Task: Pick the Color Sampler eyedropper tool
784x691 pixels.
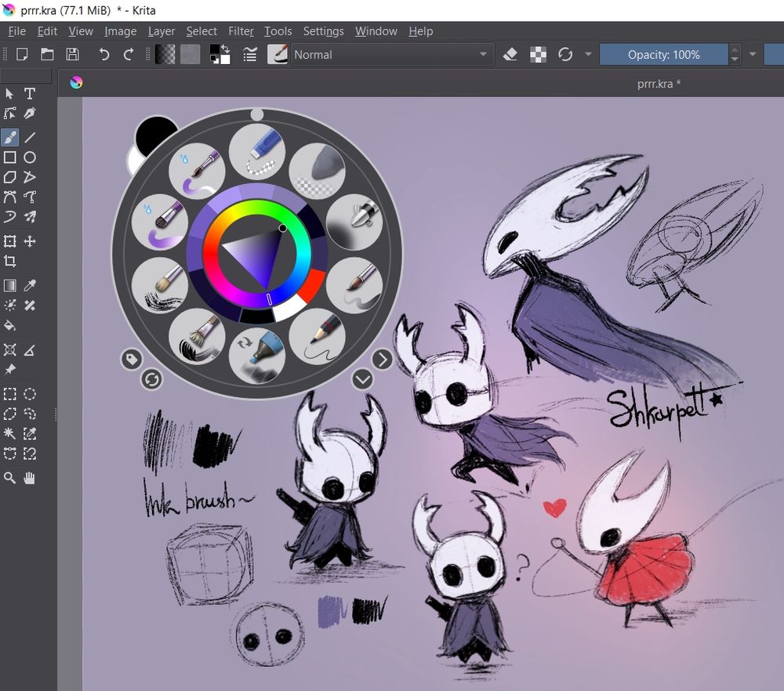Action: (x=30, y=285)
